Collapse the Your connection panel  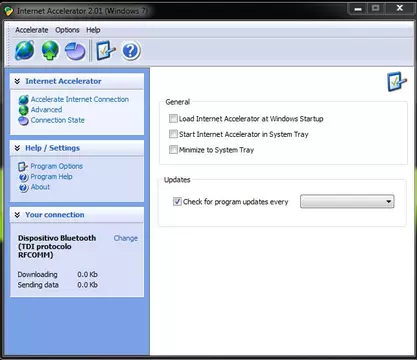coord(17,215)
